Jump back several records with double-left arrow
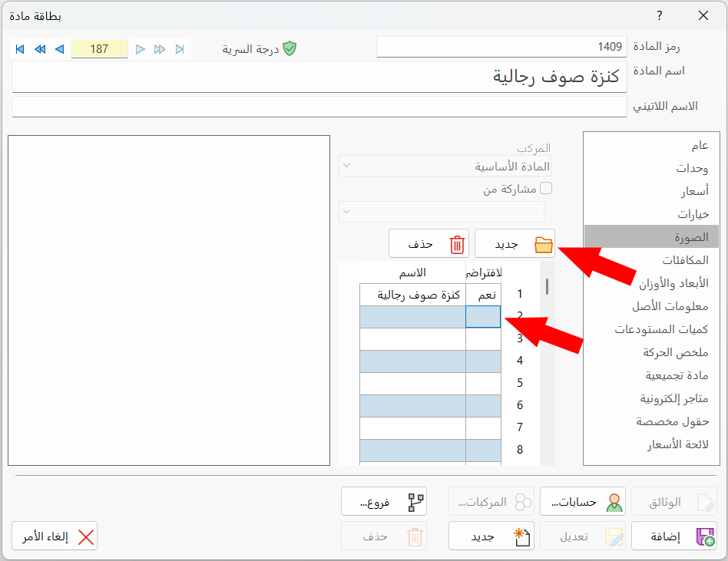The height and width of the screenshot is (561, 728). 40,48
